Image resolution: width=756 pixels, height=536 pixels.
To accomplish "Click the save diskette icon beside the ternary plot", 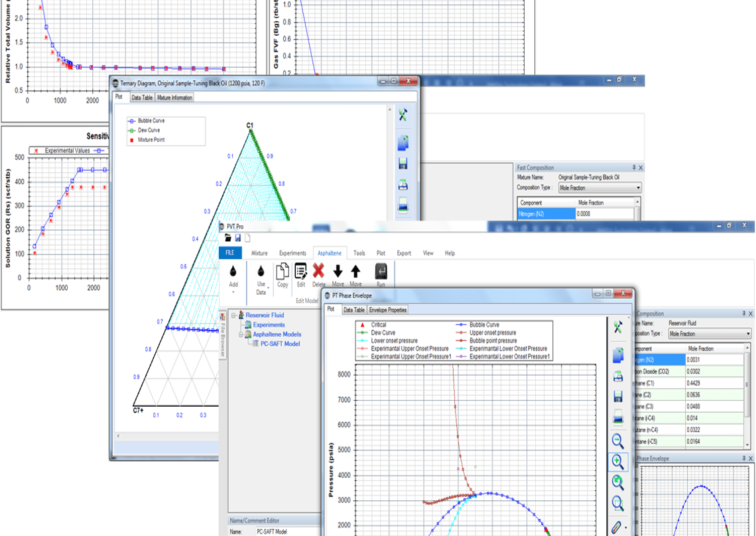I will coord(403,163).
